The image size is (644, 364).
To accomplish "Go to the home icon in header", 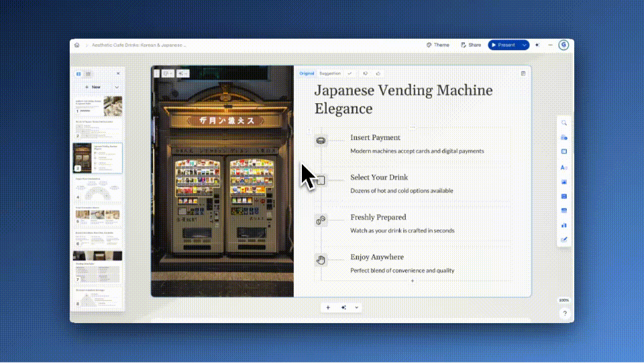I will [x=76, y=45].
